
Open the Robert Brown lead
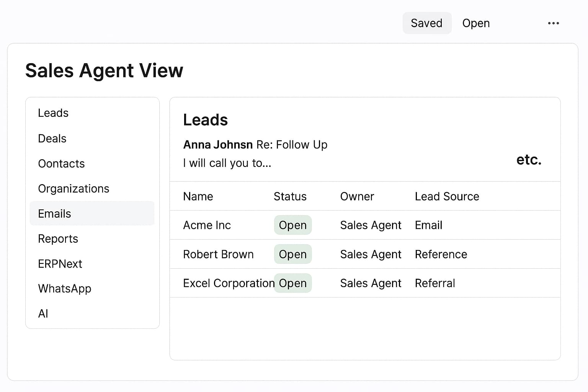coord(365,254)
